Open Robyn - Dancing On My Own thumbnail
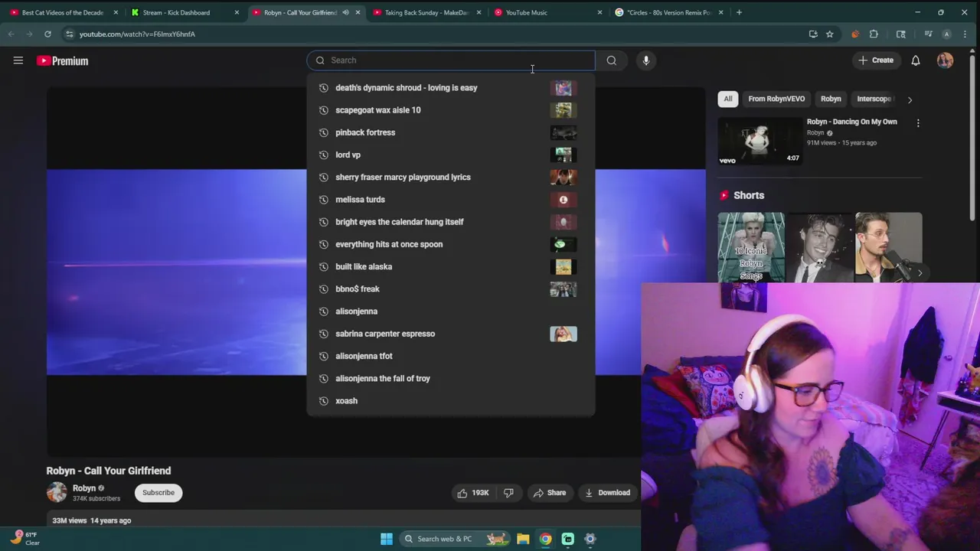The image size is (980, 551). click(x=759, y=141)
